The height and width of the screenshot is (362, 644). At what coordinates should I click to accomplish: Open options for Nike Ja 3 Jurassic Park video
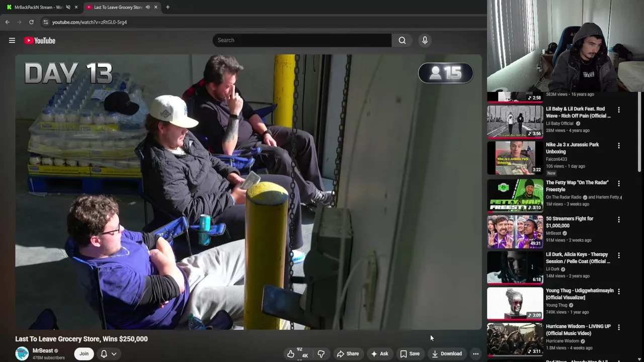pos(619,146)
